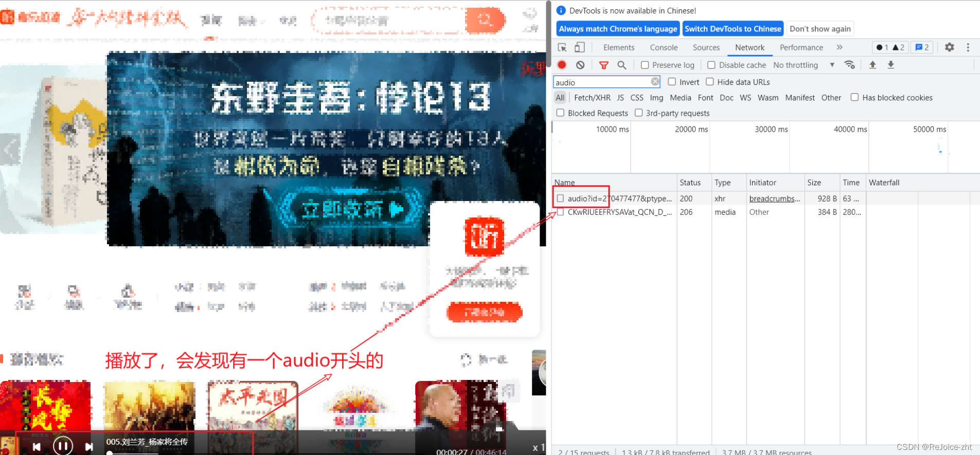Select the Network tab
The height and width of the screenshot is (455, 980).
750,47
